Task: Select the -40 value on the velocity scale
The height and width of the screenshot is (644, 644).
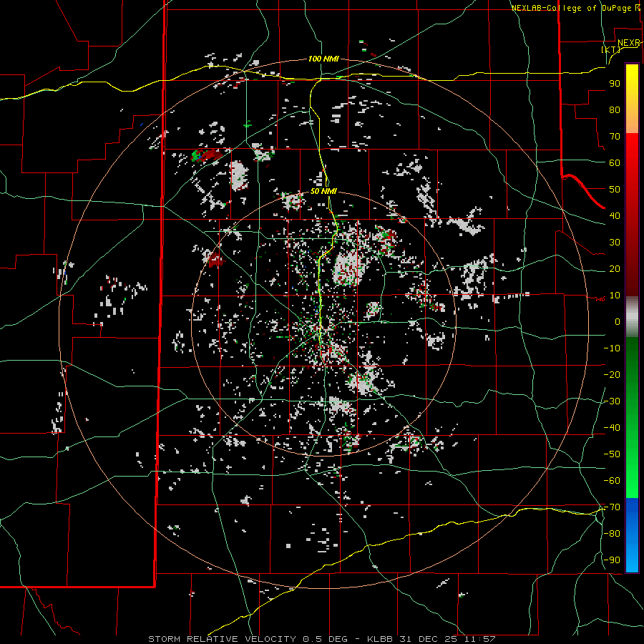Action: point(612,428)
